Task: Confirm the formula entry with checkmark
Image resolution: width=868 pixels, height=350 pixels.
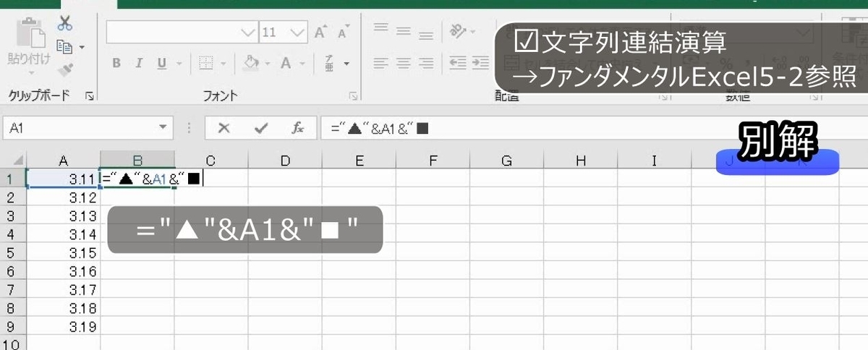Action: click(261, 129)
